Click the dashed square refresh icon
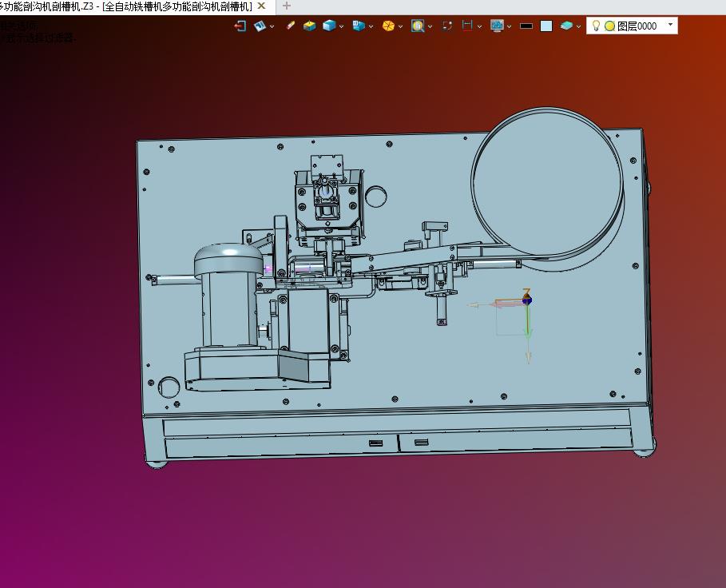The image size is (726, 588). pyautogui.click(x=447, y=26)
